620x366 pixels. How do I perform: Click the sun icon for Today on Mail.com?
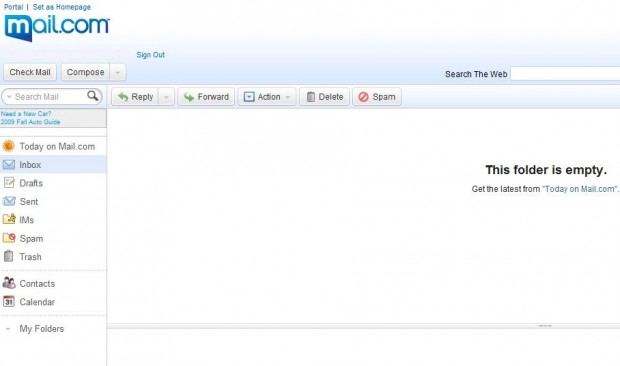(x=8, y=146)
